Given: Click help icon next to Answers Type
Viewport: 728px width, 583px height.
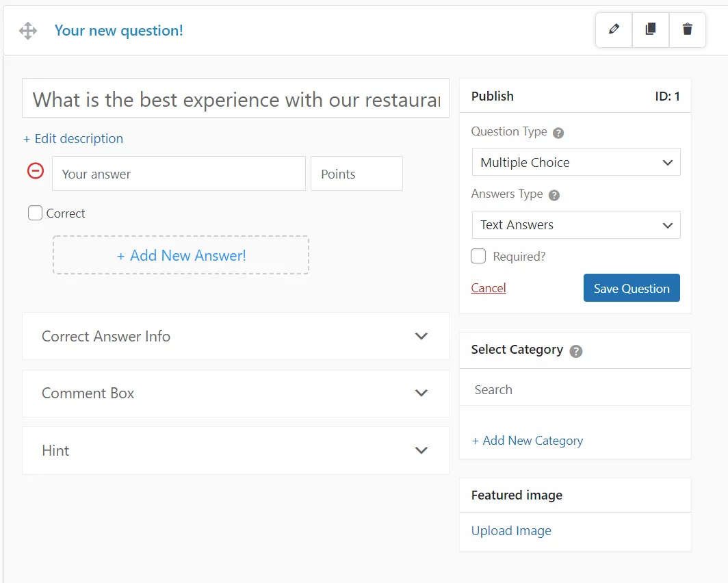Looking at the screenshot, I should click(x=554, y=195).
